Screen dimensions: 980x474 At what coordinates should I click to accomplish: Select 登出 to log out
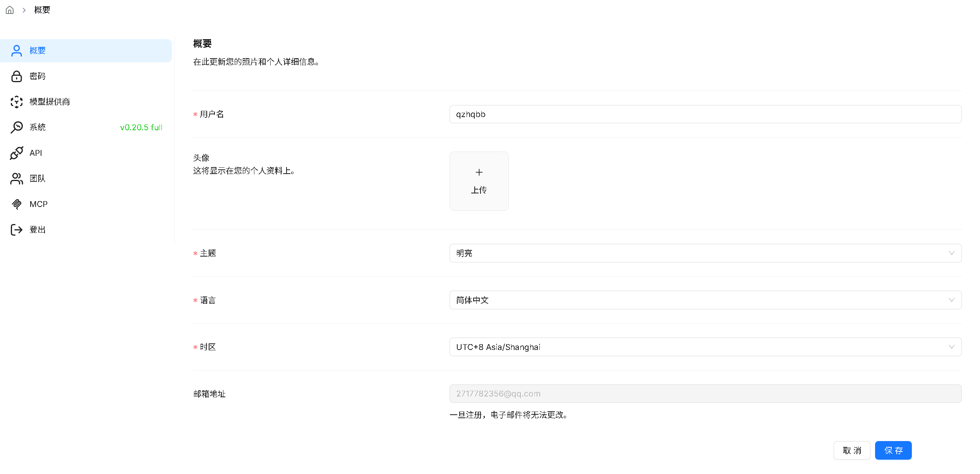(x=86, y=230)
